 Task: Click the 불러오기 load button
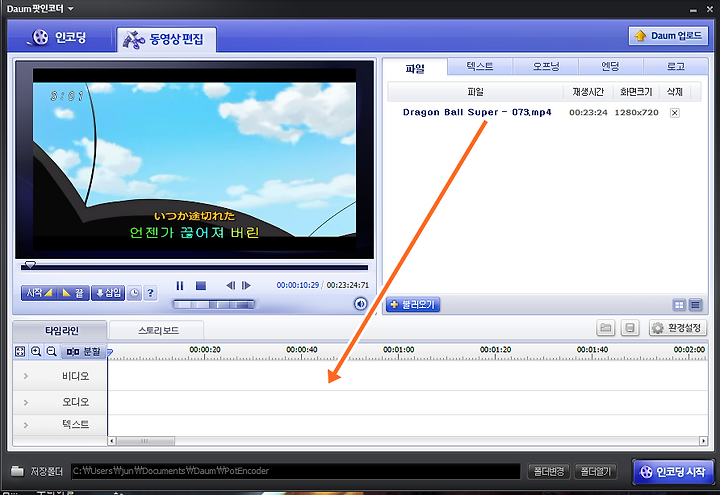413,304
